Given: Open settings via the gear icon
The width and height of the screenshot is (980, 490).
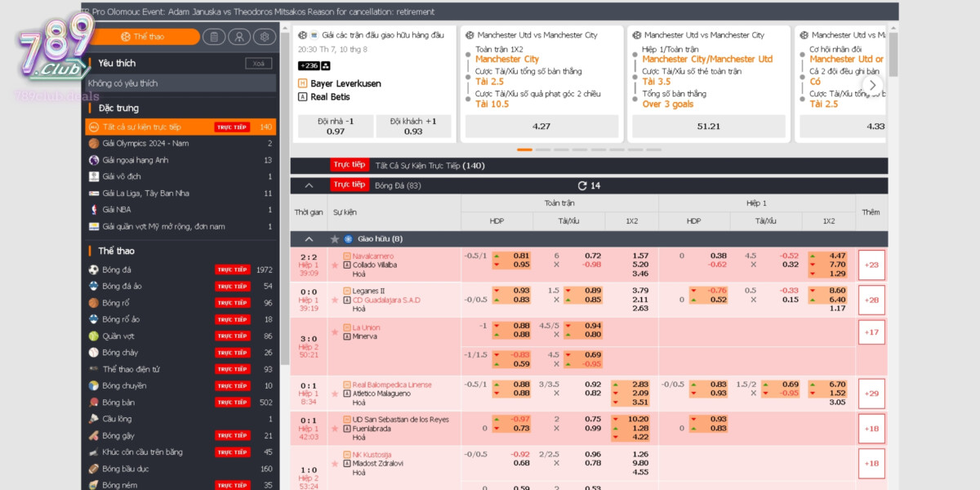Looking at the screenshot, I should pos(265,37).
